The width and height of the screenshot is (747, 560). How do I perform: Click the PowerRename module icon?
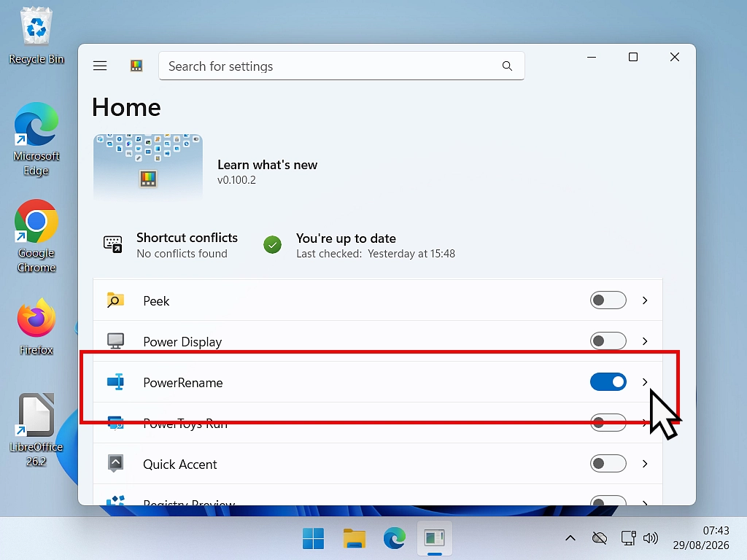click(x=115, y=382)
